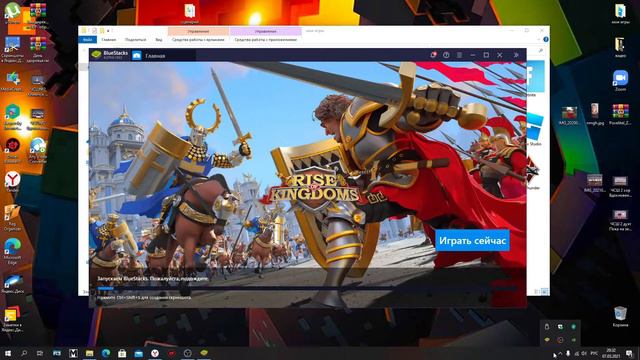Expand BlueStacks side panel double chevron
The width and height of the screenshot is (640, 360).
pos(516,55)
